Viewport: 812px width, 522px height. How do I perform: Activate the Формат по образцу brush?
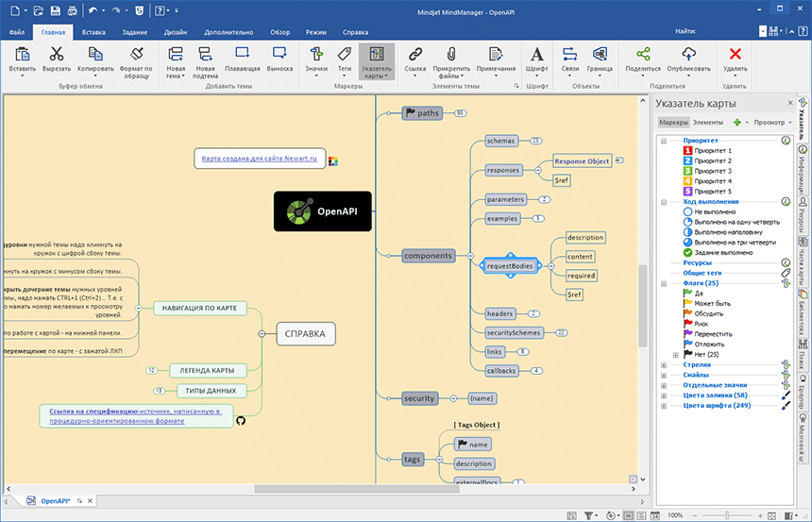tap(136, 54)
